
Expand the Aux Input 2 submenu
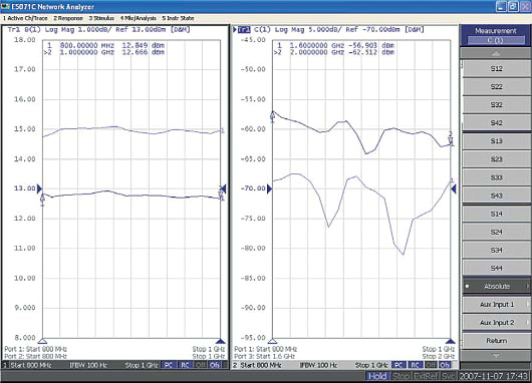tap(496, 323)
